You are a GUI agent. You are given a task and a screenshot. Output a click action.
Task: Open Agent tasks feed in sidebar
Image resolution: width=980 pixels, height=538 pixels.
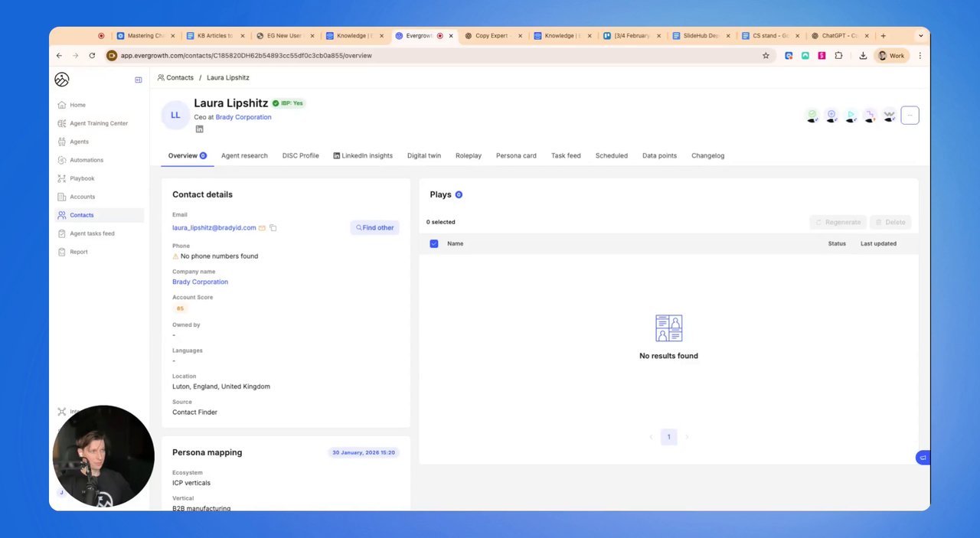click(x=92, y=233)
